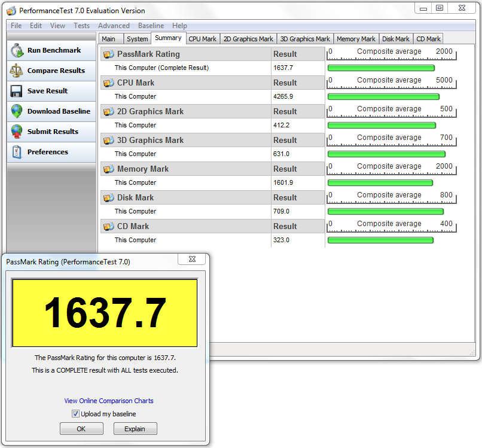The image size is (482, 448).
Task: Go to the Disk Mark tab
Action: coord(396,39)
